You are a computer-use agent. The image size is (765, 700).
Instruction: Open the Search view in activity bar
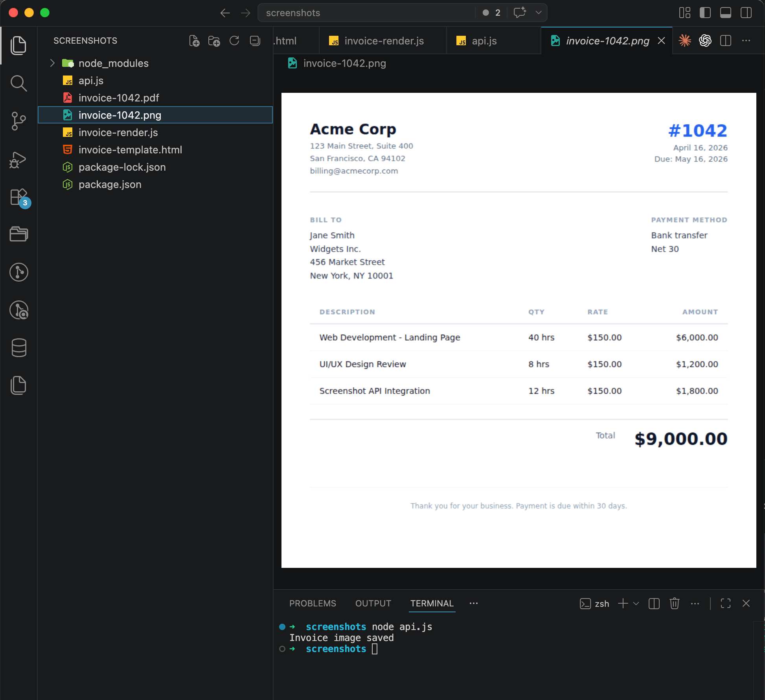tap(18, 83)
